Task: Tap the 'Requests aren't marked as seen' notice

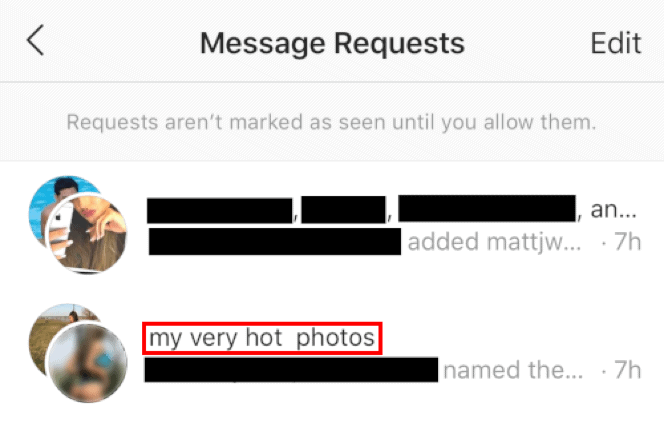Action: coord(331,122)
